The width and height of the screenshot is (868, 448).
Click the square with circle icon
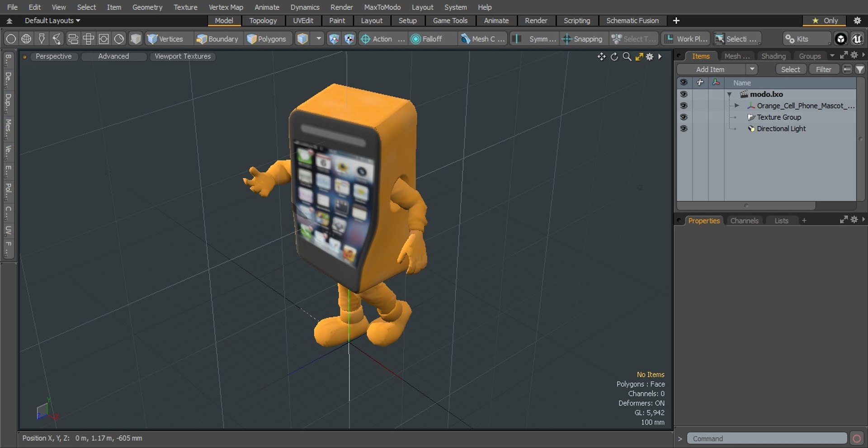[104, 39]
